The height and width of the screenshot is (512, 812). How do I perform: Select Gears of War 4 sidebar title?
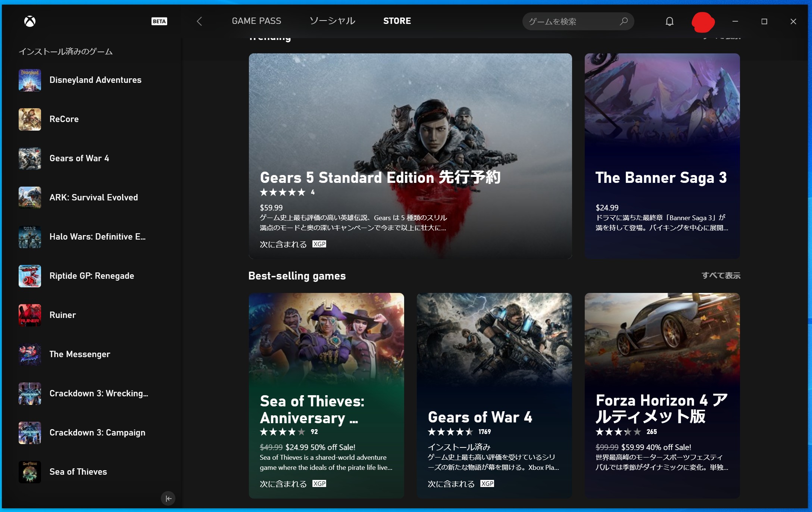79,158
